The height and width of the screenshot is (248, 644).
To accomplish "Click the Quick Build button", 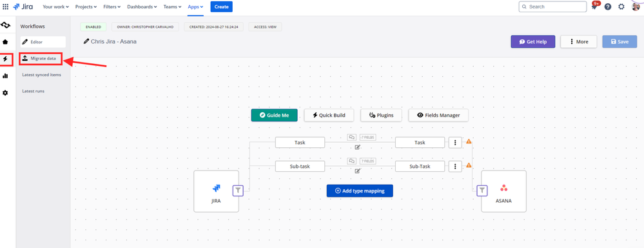I will [x=329, y=115].
